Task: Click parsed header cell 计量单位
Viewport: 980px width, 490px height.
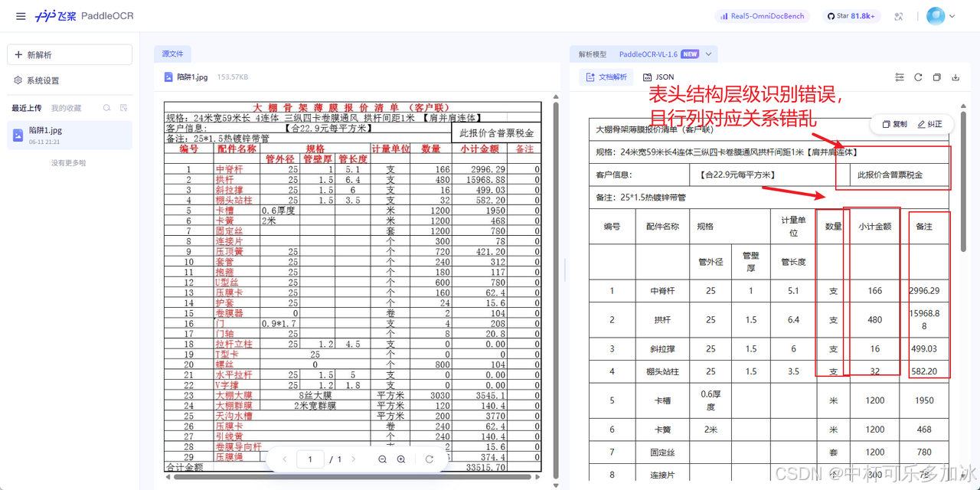Action: tap(793, 227)
